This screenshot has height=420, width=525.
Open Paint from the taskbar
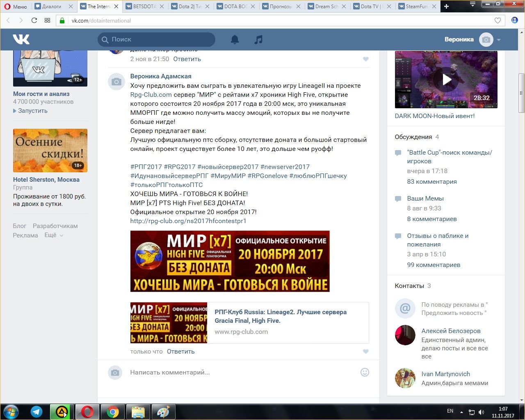pyautogui.click(x=164, y=412)
